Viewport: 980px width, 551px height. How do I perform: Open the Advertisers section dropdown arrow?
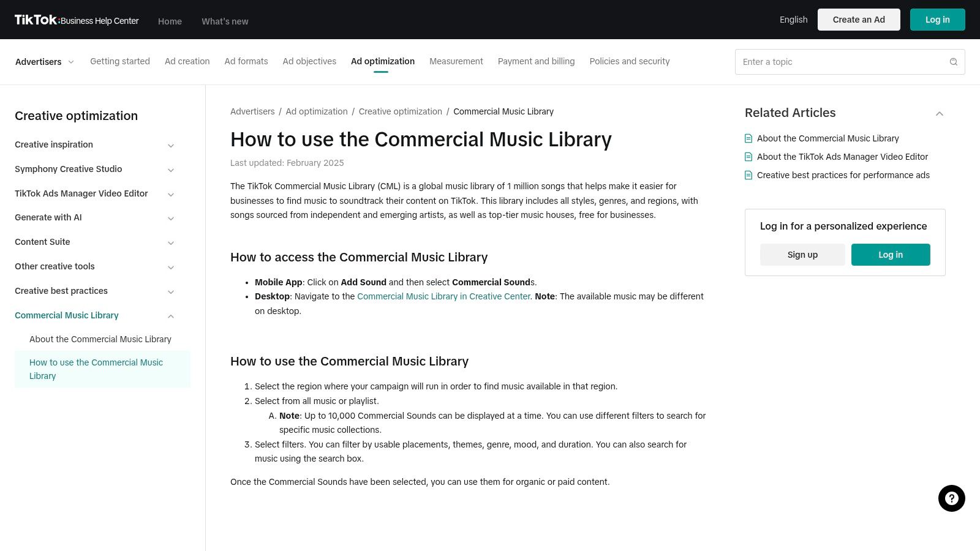click(70, 62)
